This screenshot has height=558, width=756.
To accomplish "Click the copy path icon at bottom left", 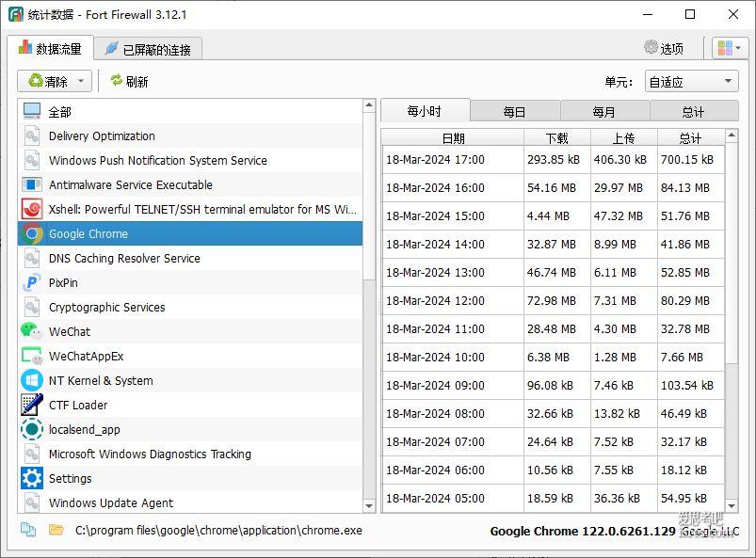I will 28,530.
